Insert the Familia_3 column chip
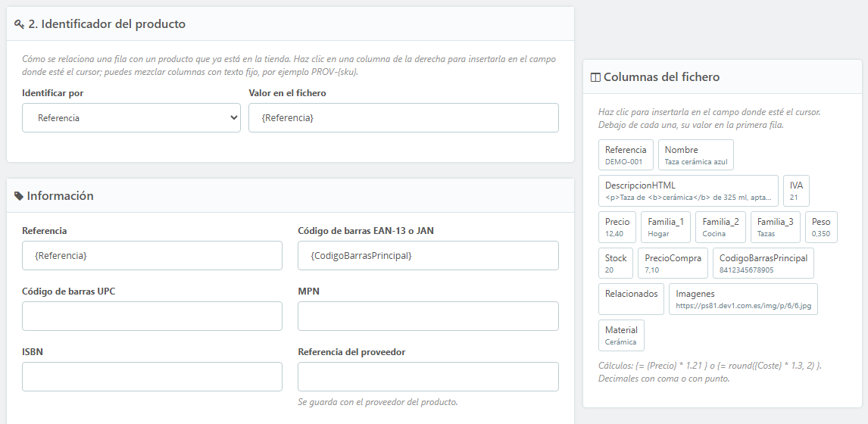 (x=776, y=227)
